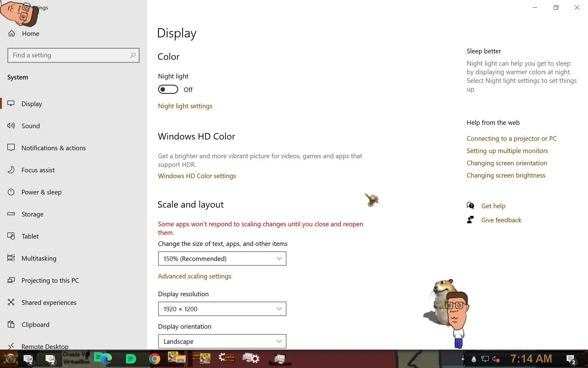The image size is (588, 368).
Task: Click the Focus assist moon icon
Action: [x=11, y=170]
